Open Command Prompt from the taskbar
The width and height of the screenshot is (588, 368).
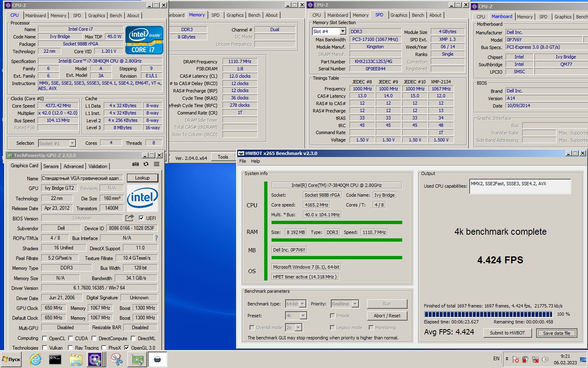pos(55,359)
